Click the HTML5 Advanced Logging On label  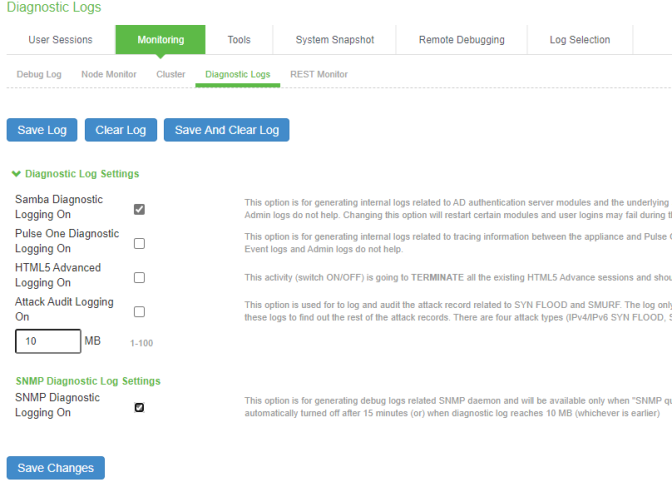[58, 275]
